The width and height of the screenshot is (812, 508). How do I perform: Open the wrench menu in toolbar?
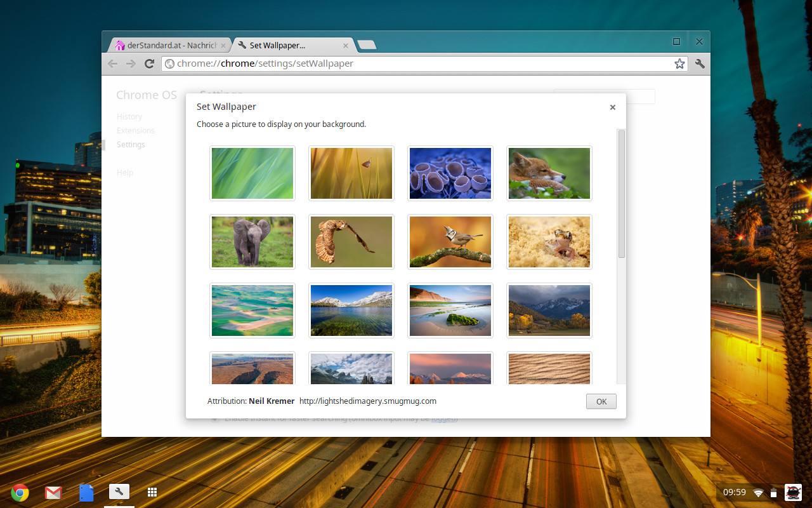(700, 63)
